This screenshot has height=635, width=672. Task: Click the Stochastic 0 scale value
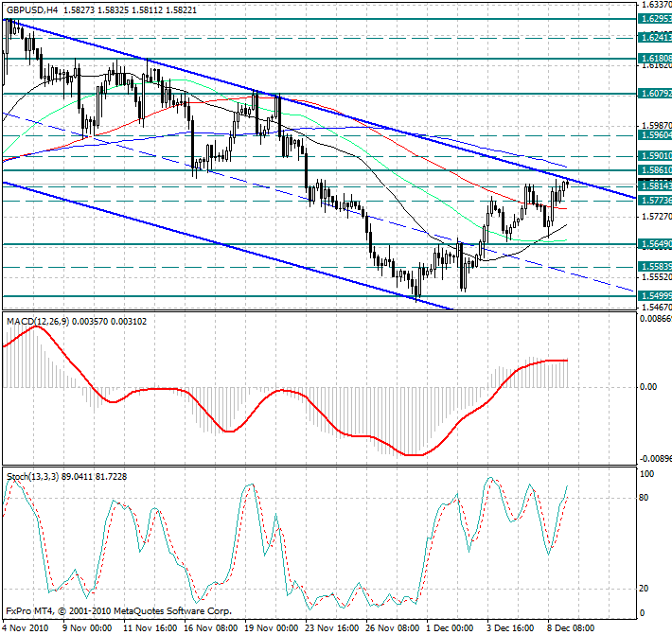pos(642,613)
